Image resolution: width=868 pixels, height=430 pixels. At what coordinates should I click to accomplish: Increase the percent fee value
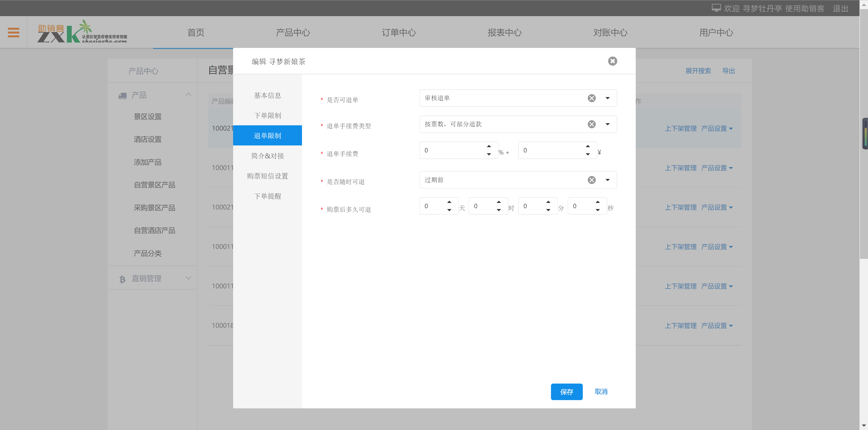point(489,146)
